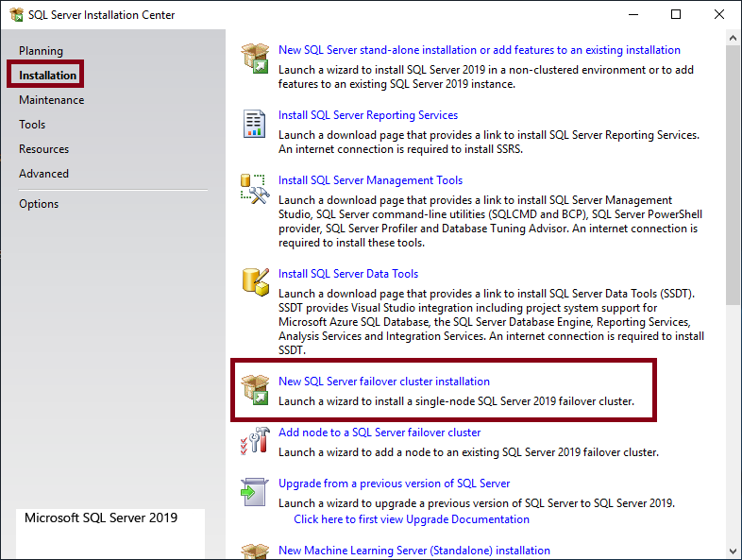742x560 pixels.
Task: Click Upgrade from a previous version link
Action: [x=395, y=484]
